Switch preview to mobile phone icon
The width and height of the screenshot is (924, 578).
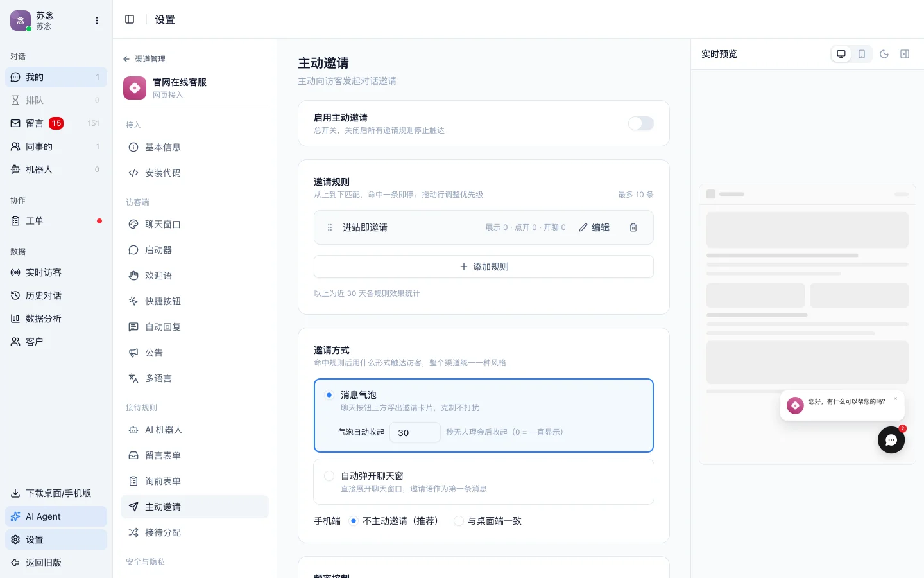(x=862, y=54)
